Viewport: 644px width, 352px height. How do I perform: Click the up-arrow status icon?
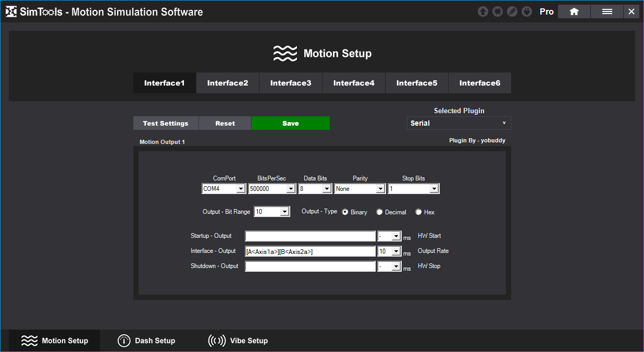[x=483, y=11]
